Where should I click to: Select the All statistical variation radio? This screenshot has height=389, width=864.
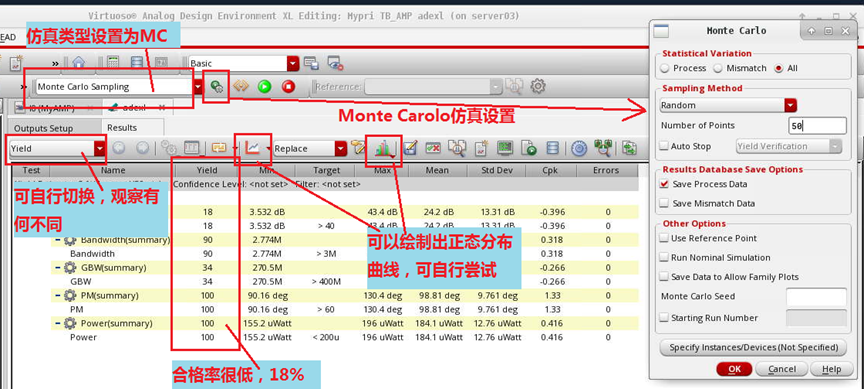[x=779, y=68]
